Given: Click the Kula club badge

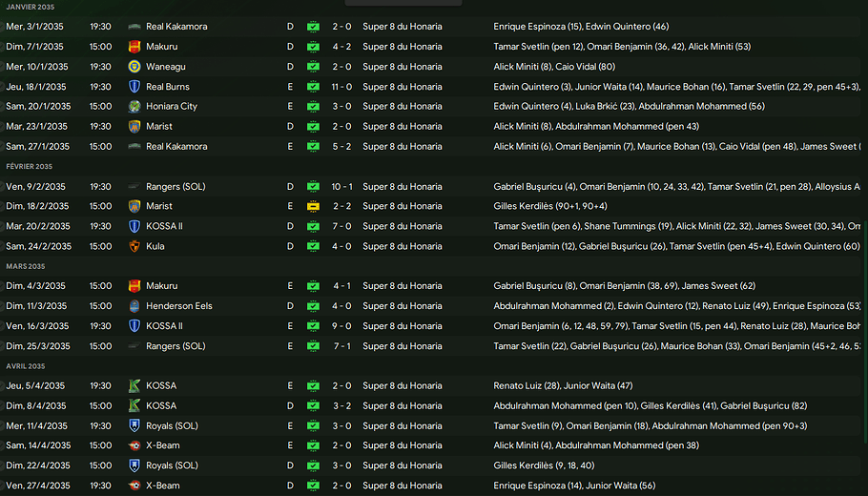Looking at the screenshot, I should point(134,246).
